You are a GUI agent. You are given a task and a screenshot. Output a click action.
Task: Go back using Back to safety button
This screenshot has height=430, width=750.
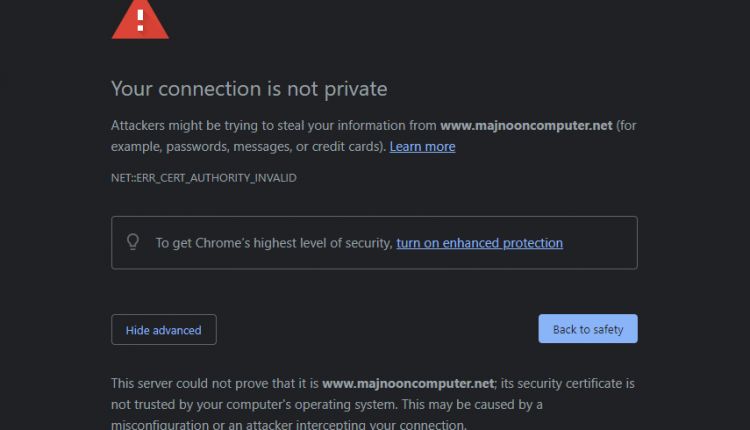pos(588,329)
